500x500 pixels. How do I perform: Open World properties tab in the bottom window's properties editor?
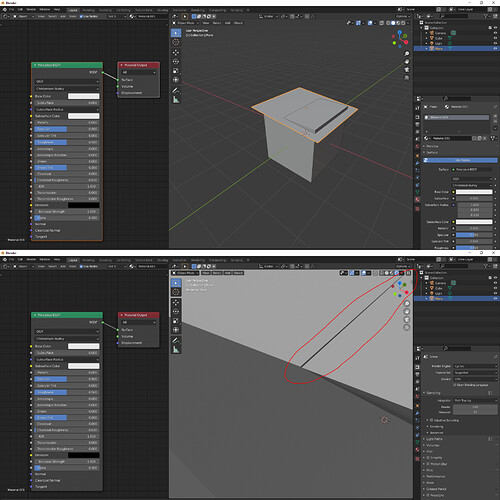click(417, 397)
